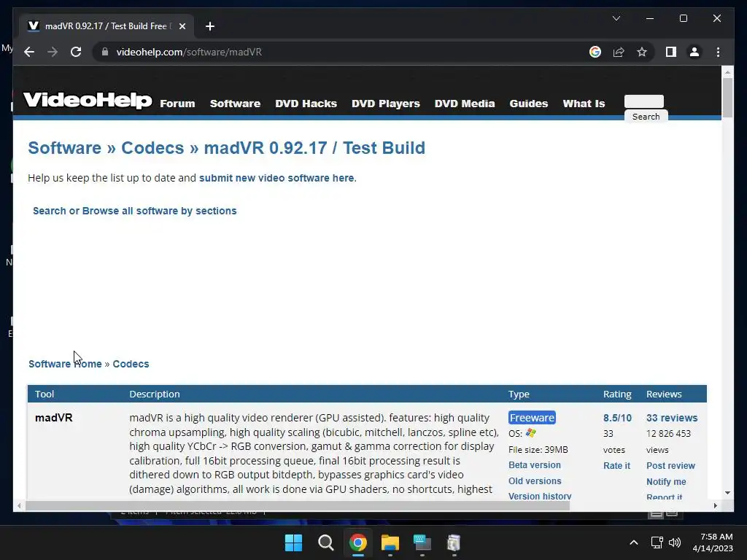Click the volume speaker tray icon
Viewport: 747px width, 560px height.
(675, 542)
